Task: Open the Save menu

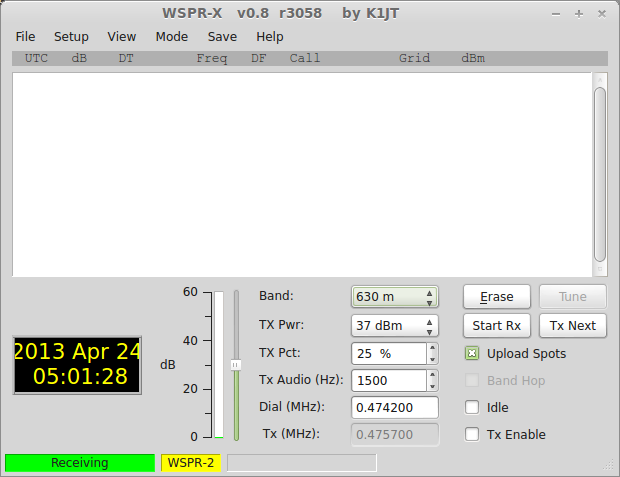Action: click(x=222, y=37)
